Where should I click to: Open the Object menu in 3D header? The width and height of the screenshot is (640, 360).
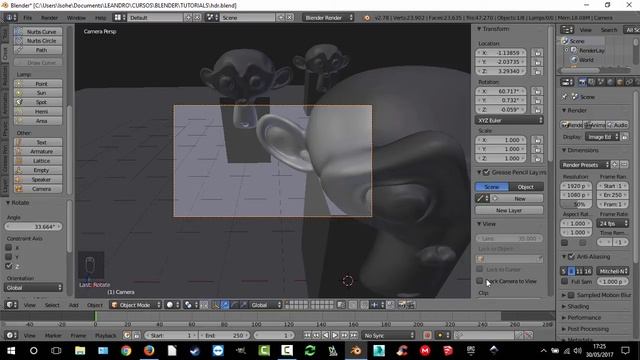tap(95, 305)
